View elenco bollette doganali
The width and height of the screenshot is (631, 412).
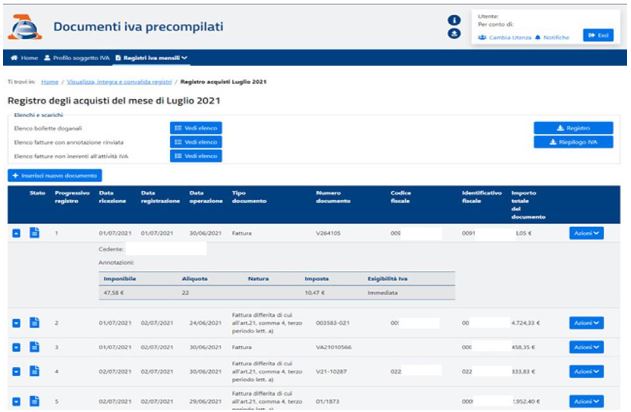point(196,128)
